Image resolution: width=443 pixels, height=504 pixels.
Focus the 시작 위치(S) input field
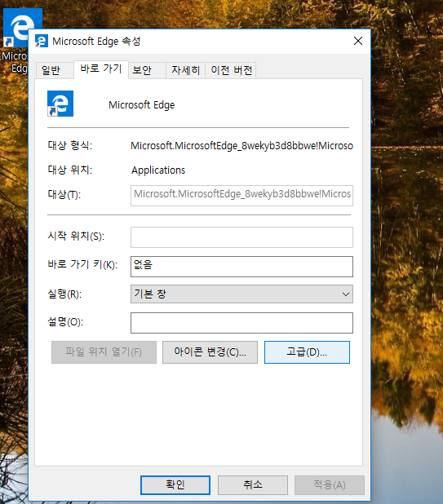[x=241, y=237]
